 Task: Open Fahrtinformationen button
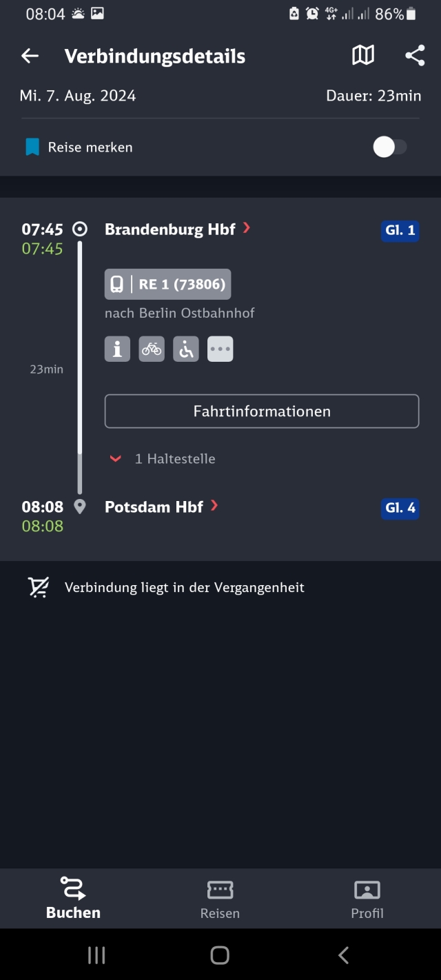click(262, 411)
